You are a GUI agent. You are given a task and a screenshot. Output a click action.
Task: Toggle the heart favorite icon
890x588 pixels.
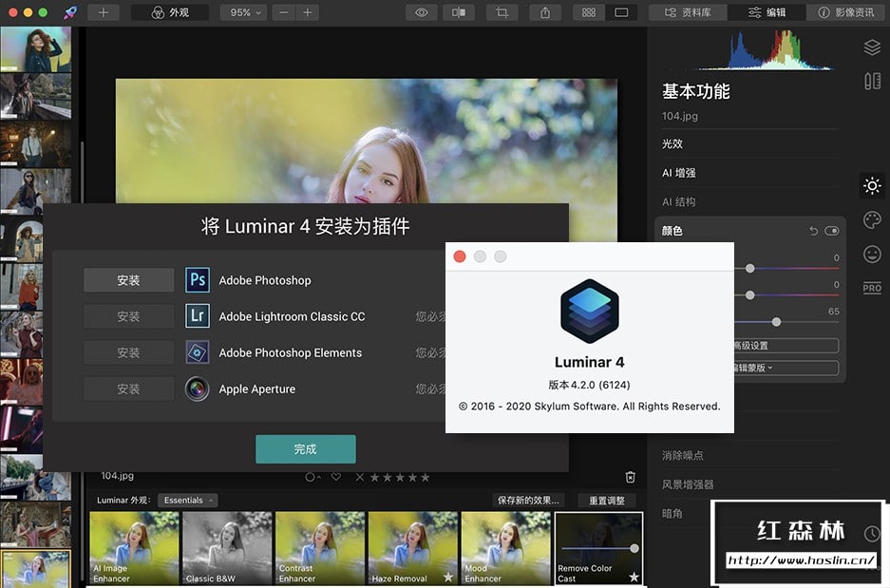tap(336, 477)
